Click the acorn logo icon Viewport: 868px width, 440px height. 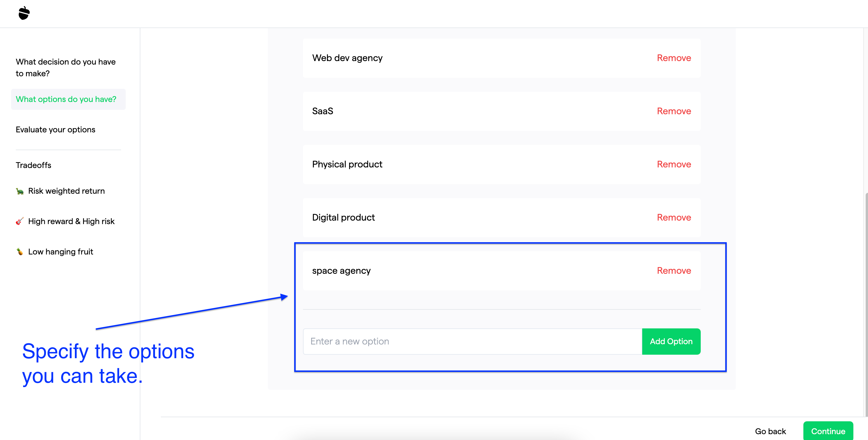24,13
